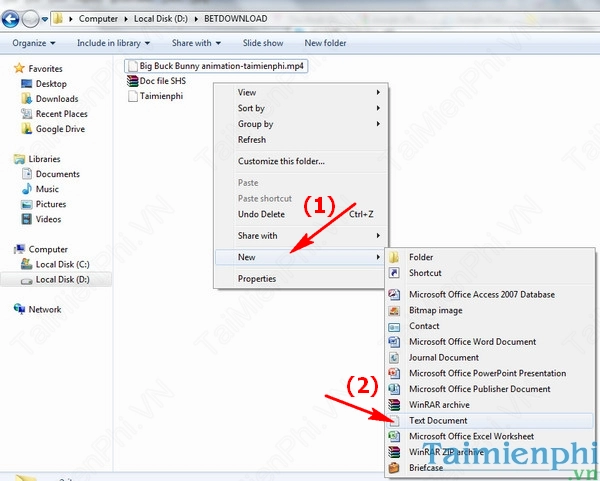This screenshot has height=481, width=600.
Task: Create a new Briefcase
Action: pos(490,468)
